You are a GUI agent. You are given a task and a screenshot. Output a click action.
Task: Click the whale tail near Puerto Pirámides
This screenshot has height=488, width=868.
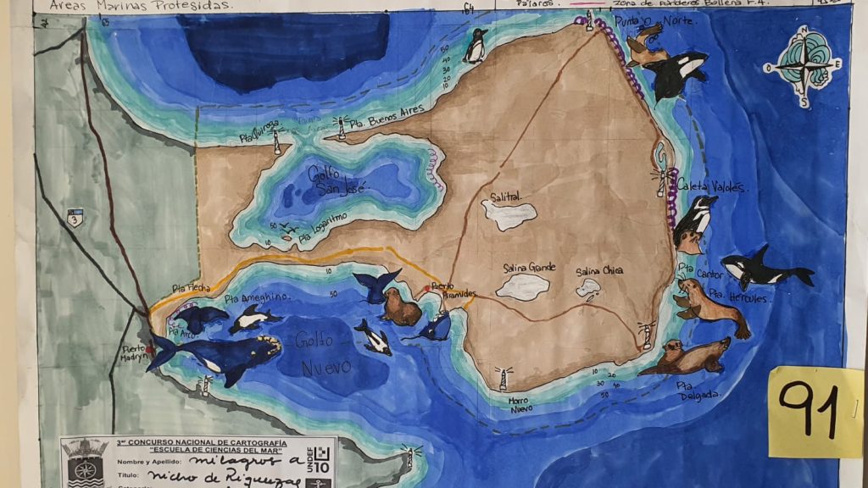[376, 286]
